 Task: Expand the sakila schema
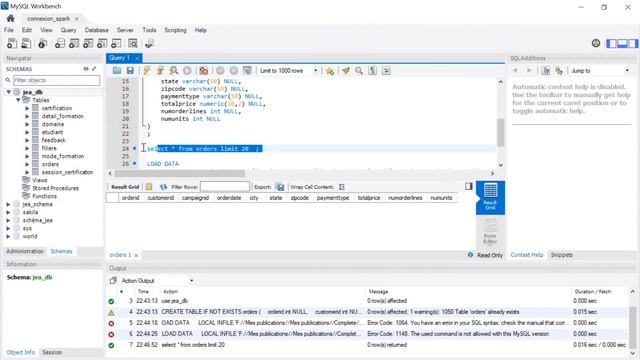tap(8, 212)
